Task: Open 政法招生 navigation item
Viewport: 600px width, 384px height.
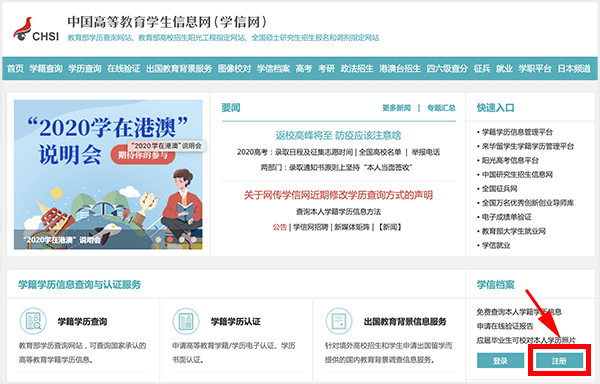Action: click(x=357, y=68)
